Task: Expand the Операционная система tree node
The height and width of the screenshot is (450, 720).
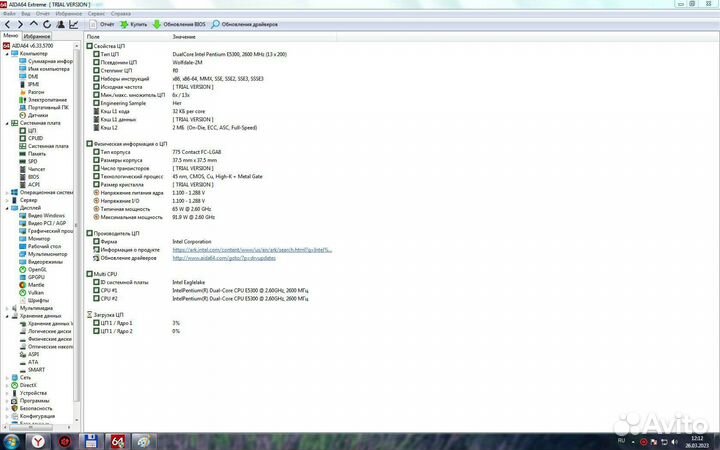Action: (x=7, y=192)
